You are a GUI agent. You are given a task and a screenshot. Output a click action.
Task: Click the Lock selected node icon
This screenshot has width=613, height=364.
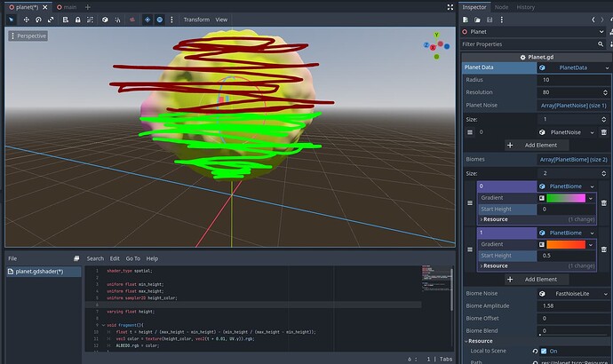(78, 19)
